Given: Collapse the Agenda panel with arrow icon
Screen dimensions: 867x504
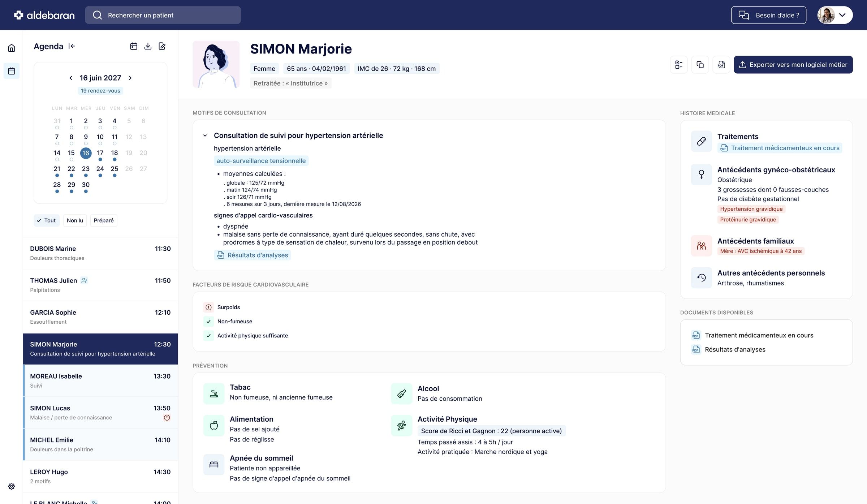Looking at the screenshot, I should click(72, 46).
